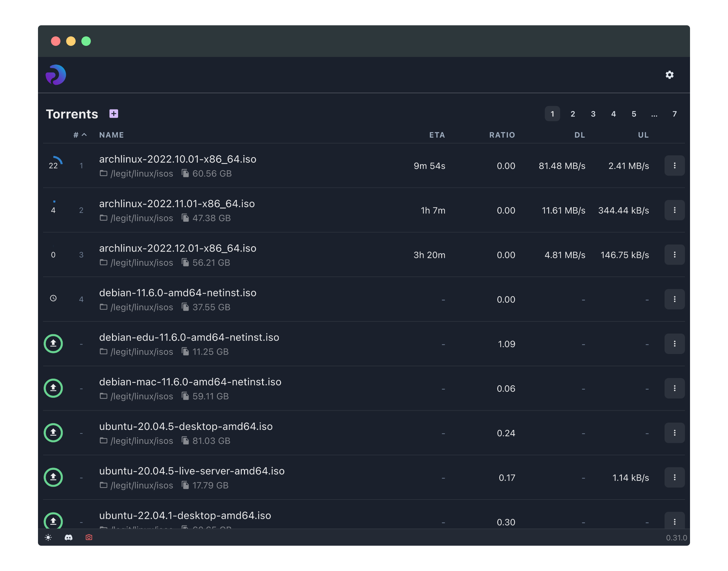Click the app logo in header
The height and width of the screenshot is (571, 728).
tap(56, 75)
